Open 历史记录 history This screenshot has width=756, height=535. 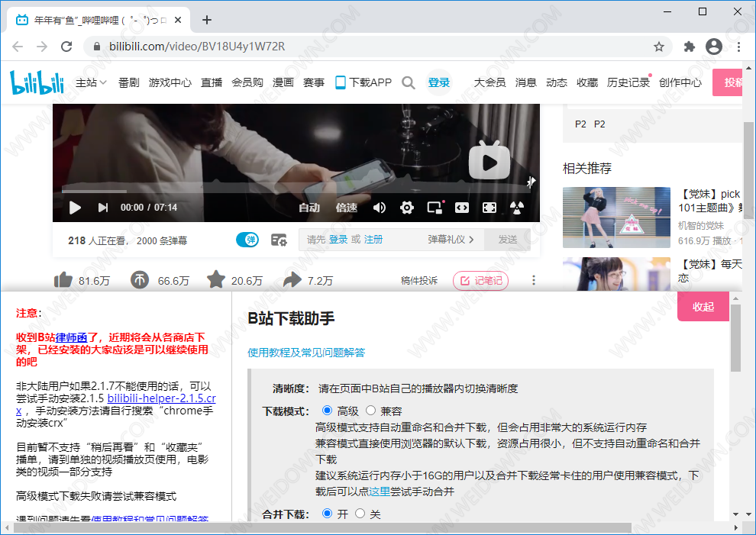(628, 83)
